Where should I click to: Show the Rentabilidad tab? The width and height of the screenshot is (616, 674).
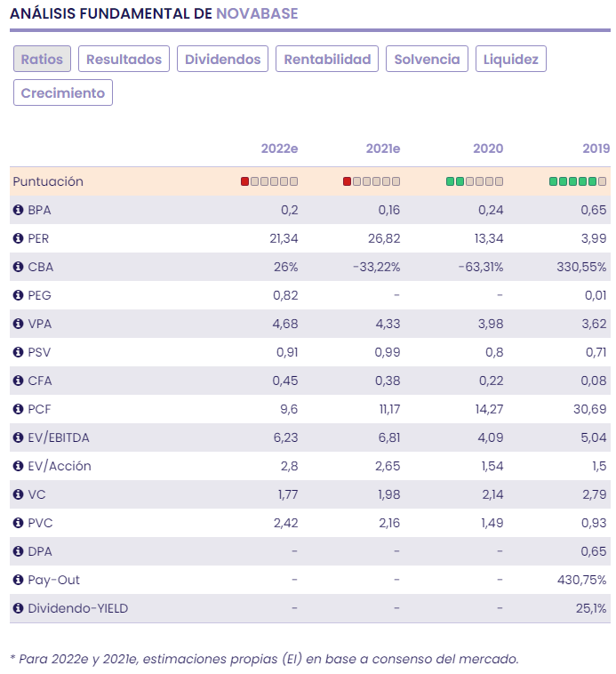click(x=327, y=59)
